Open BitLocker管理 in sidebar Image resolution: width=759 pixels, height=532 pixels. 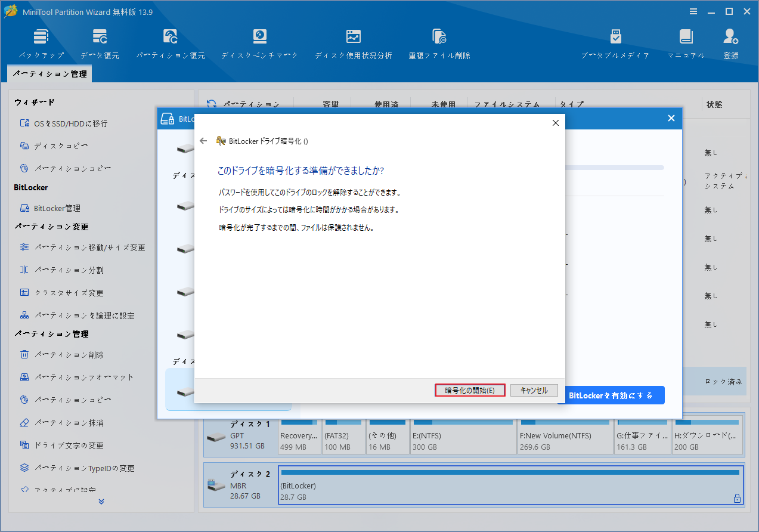point(50,208)
